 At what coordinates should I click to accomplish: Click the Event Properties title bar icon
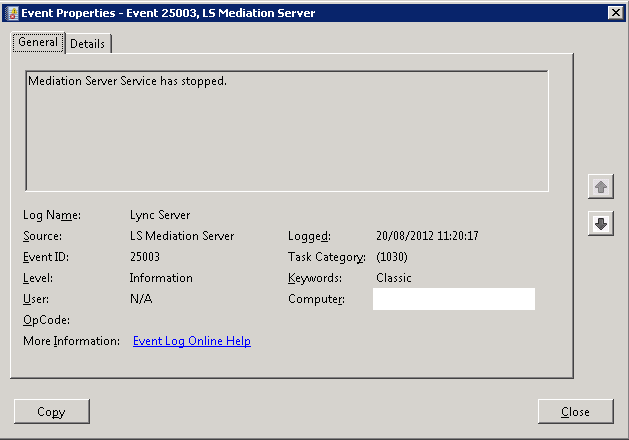[x=12, y=13]
